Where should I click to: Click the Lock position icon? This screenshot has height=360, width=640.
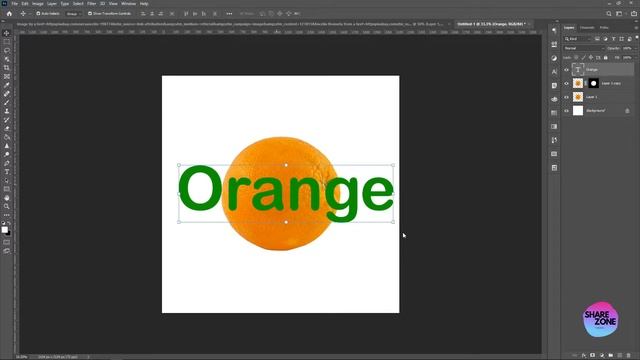pos(591,58)
